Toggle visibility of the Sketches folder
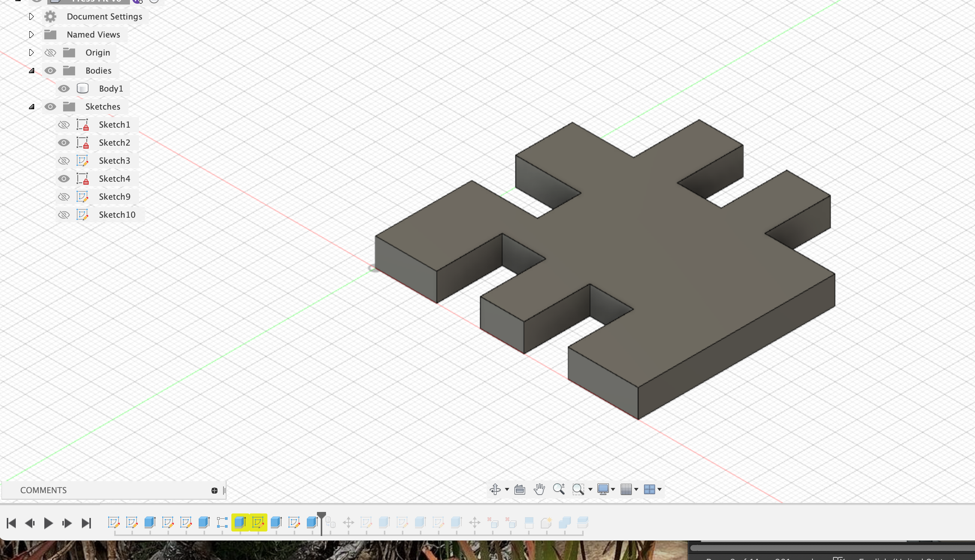 [x=50, y=107]
